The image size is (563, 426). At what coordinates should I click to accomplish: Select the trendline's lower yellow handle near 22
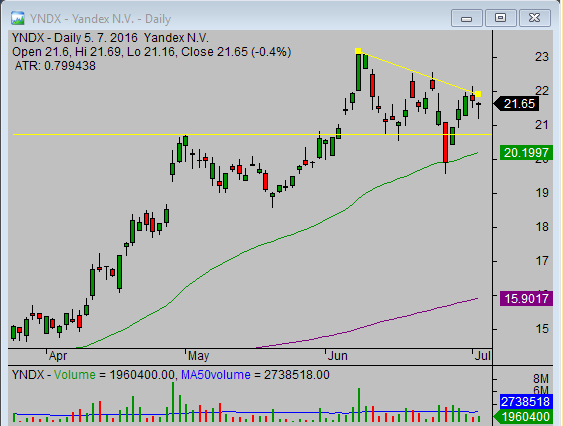(x=478, y=94)
